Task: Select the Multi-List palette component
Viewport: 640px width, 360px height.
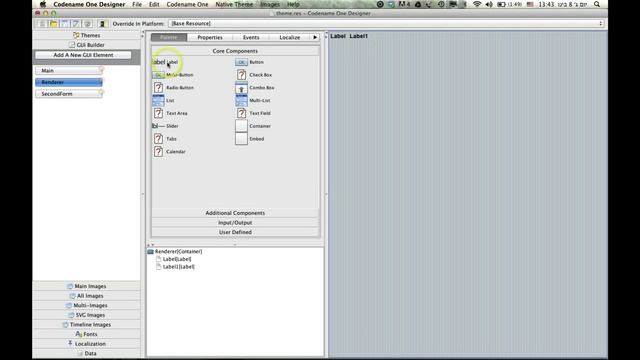Action: (x=253, y=100)
